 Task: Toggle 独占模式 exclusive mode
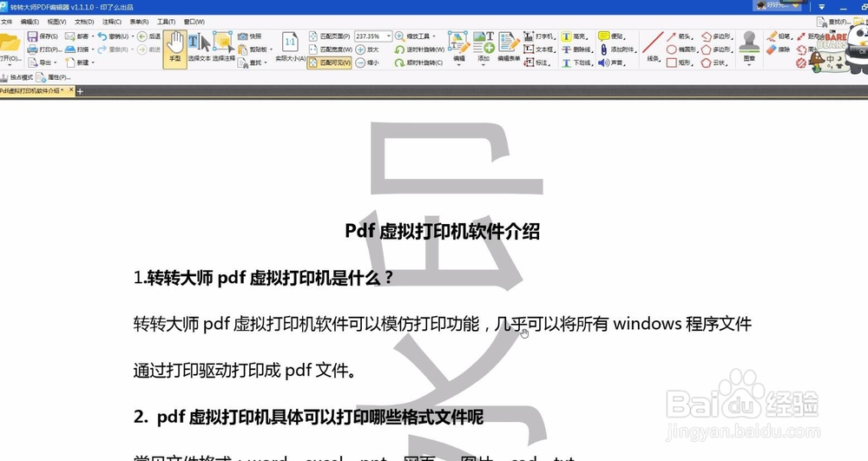(x=16, y=77)
